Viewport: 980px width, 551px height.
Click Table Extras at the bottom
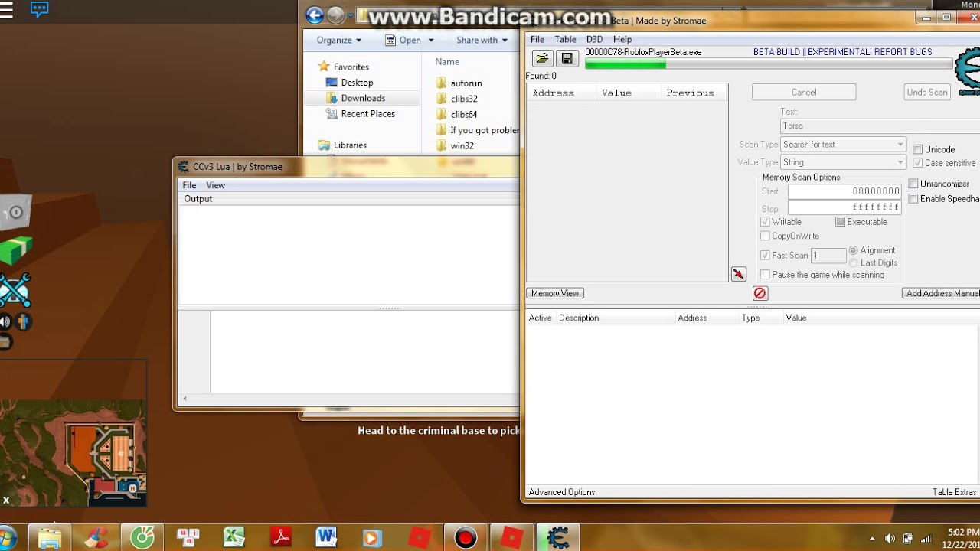click(954, 492)
